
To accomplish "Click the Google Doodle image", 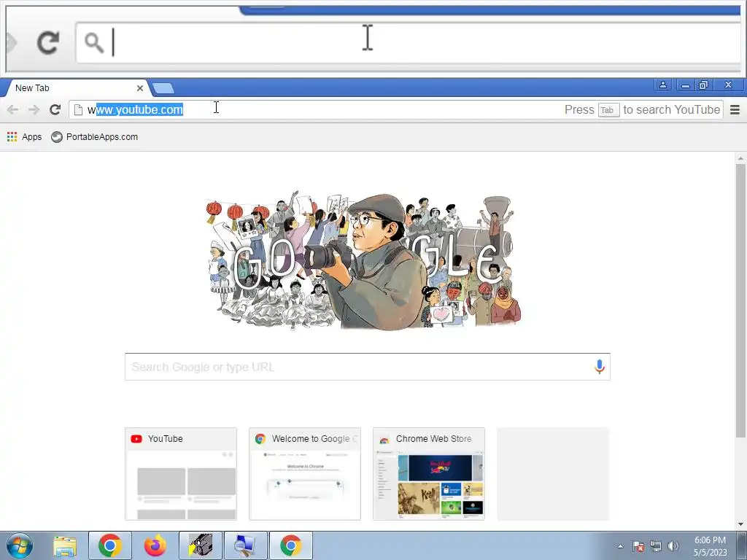I will (364, 261).
